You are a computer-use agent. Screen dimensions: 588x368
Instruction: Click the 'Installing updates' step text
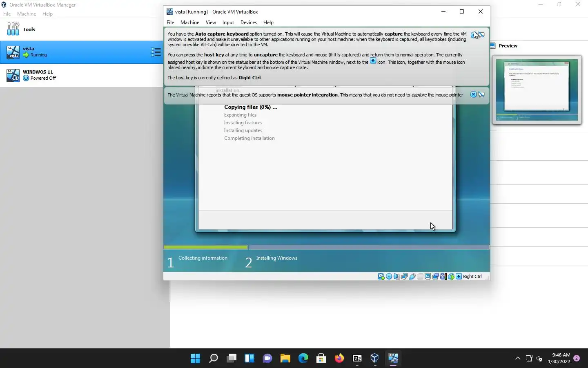click(x=243, y=130)
